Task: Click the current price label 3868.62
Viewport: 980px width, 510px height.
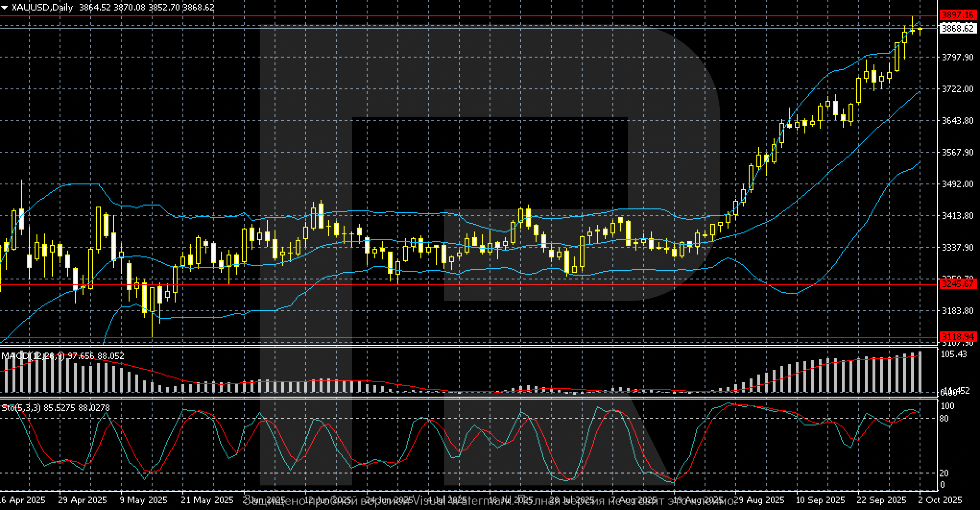Action: coord(958,28)
